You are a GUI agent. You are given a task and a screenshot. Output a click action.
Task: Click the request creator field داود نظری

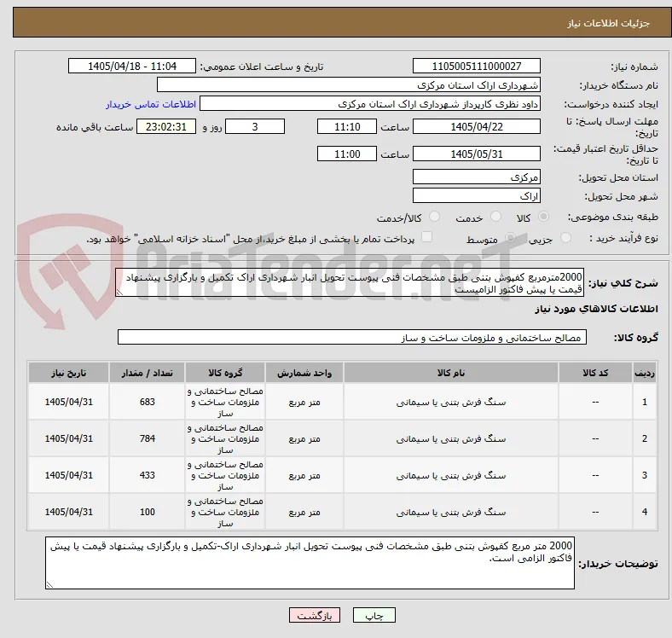pyautogui.click(x=370, y=104)
